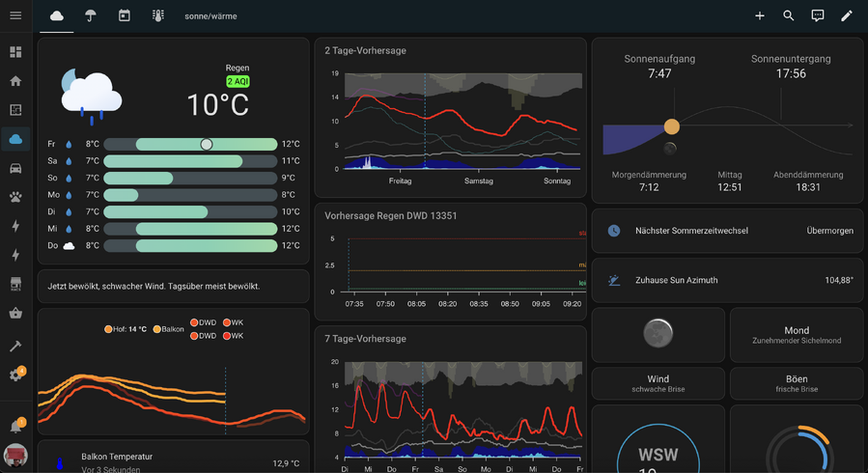Toggle the sidebar hamburger menu
Viewport: 868px width, 473px height.
(15, 15)
